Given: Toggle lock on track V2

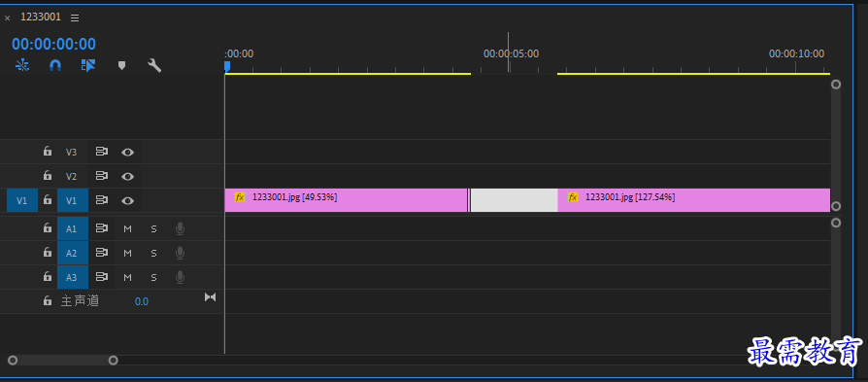Looking at the screenshot, I should click(x=48, y=176).
